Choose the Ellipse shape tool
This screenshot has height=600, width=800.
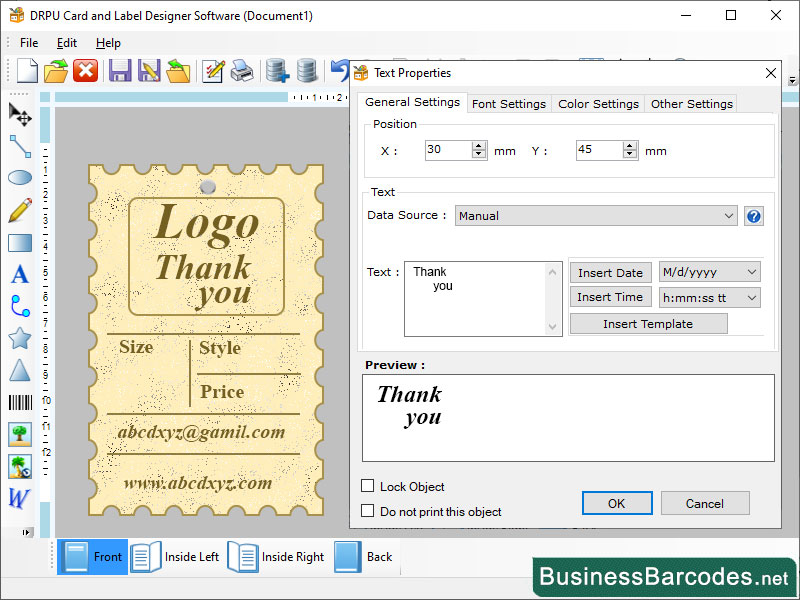20,177
